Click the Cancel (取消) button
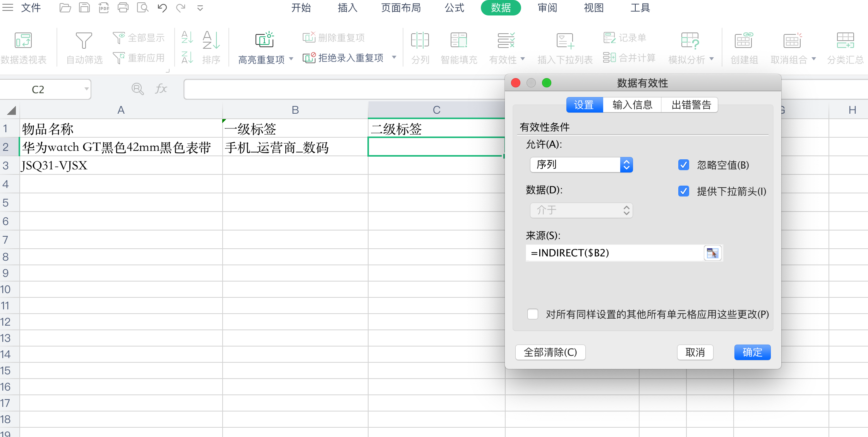Screen dimensions: 868x437 click(695, 352)
